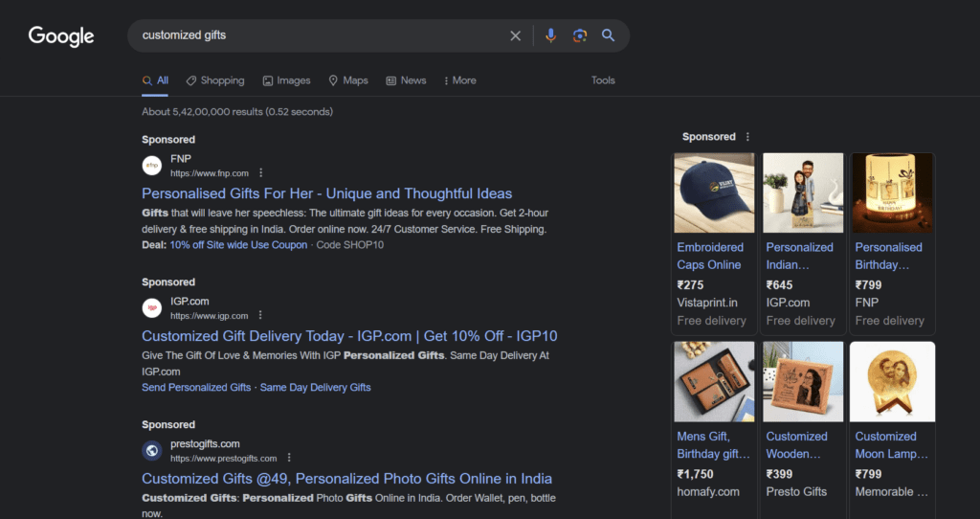Click the ₹645 price text
Screen dimensions: 980x519
tap(779, 285)
